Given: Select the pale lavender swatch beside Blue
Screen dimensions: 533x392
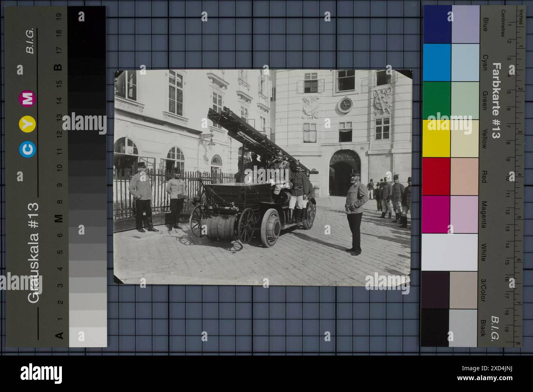Looking at the screenshot, I should coord(465,24).
